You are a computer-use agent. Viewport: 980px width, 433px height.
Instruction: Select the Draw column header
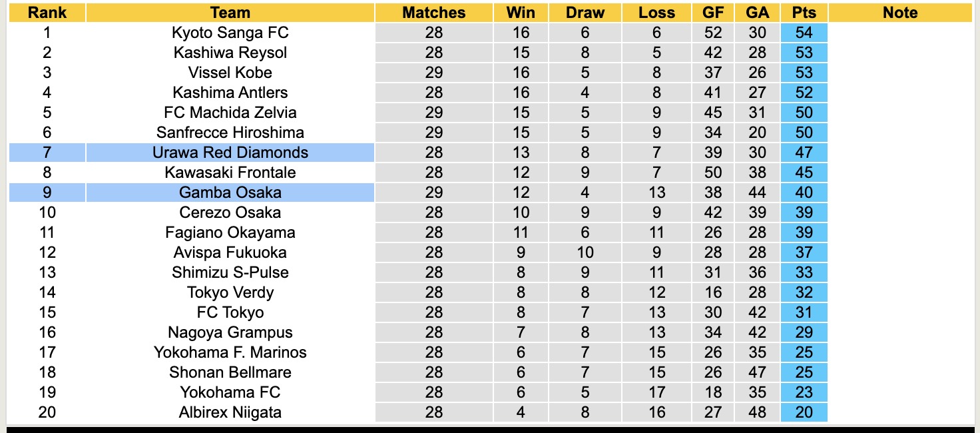point(585,13)
